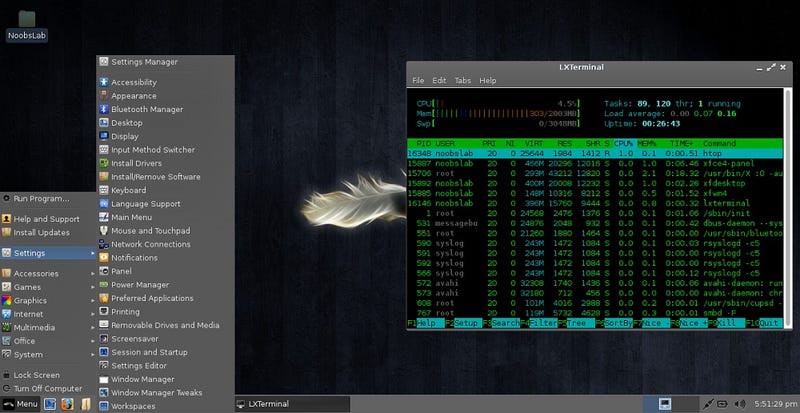Click the CPU% column header in htop
This screenshot has height=413, width=800.
(x=623, y=143)
